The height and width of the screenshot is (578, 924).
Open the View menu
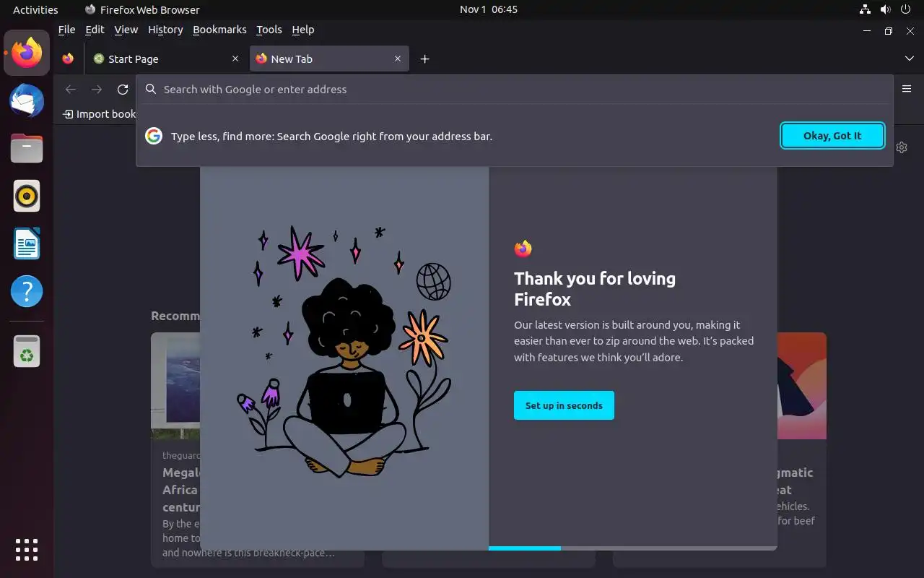tap(126, 30)
